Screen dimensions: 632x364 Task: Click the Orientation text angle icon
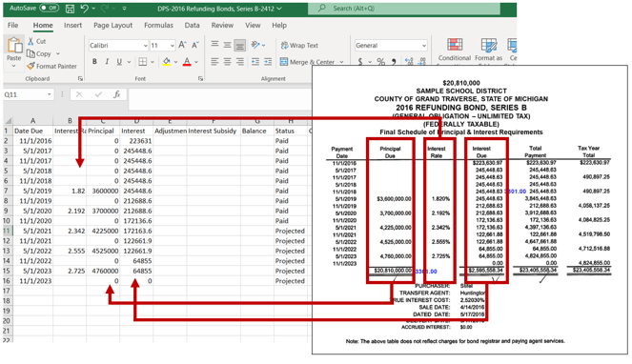tap(255, 45)
